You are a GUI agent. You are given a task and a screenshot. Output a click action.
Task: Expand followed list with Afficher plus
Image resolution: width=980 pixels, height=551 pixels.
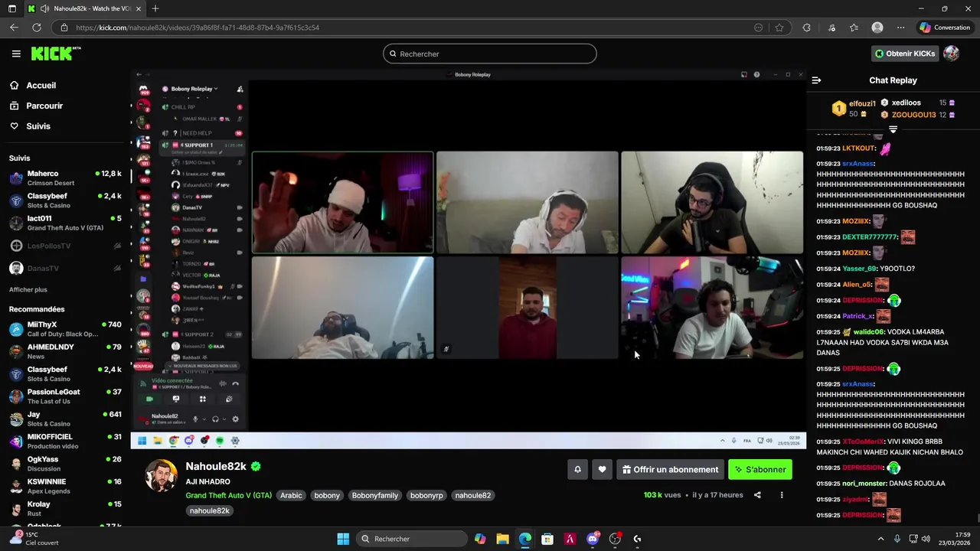28,290
